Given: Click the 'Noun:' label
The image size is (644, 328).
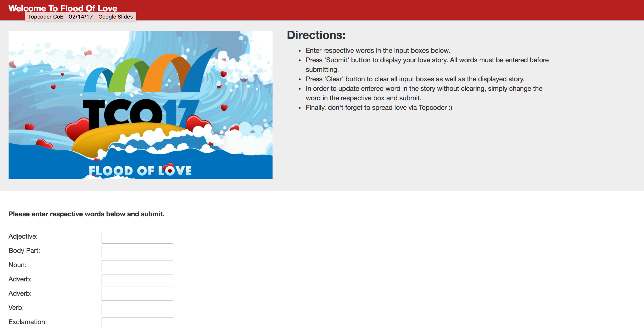Looking at the screenshot, I should (x=17, y=265).
